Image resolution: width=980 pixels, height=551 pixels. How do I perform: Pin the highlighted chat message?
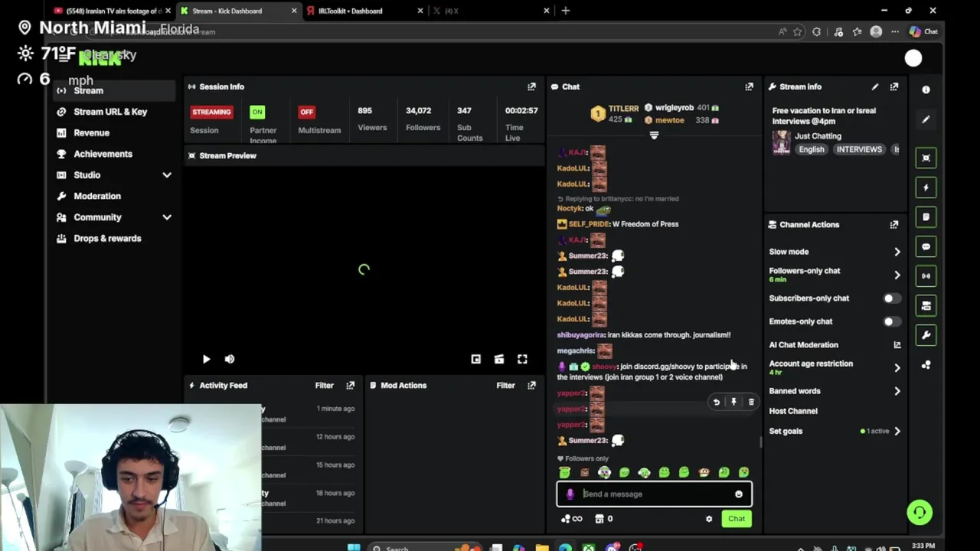pos(733,402)
